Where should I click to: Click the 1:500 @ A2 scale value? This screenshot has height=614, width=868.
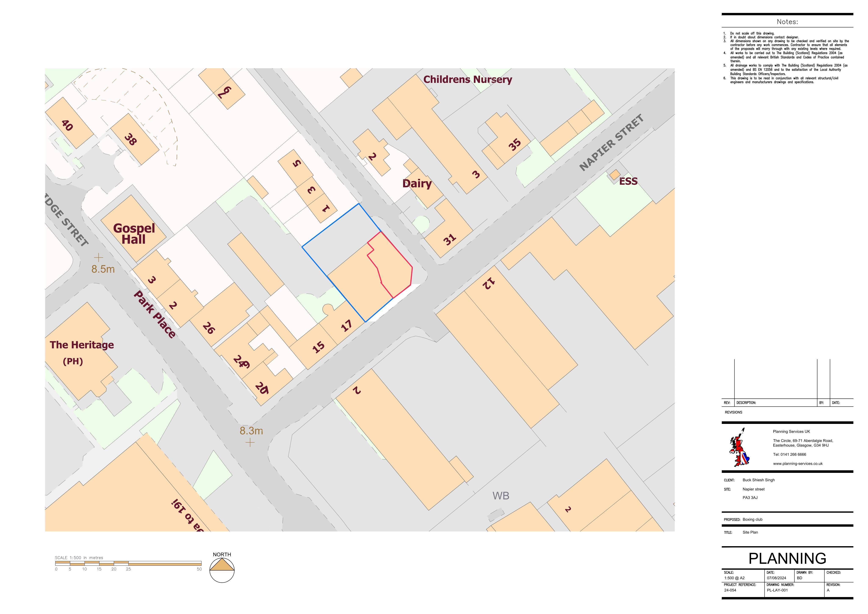[734, 578]
